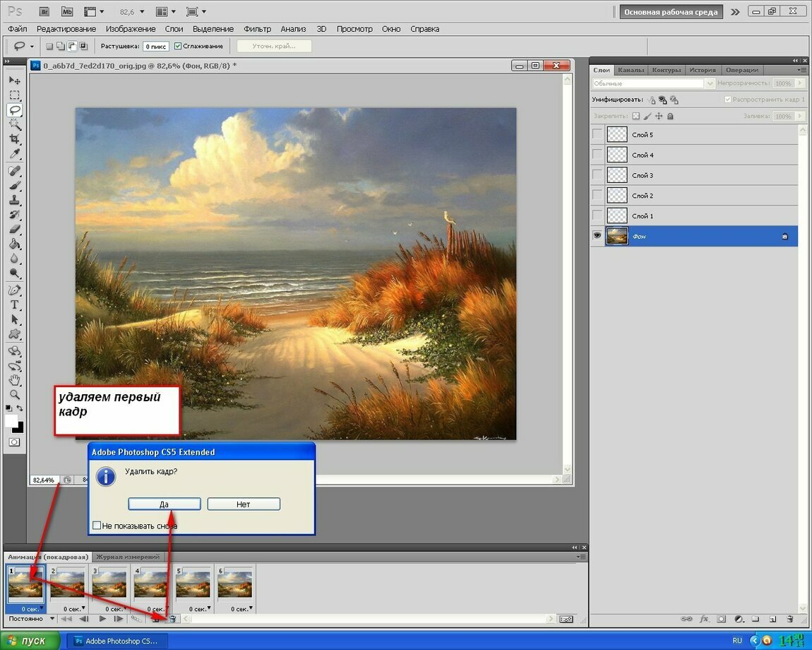Confirm frame deletion with Да button
The width and height of the screenshot is (812, 650).
tap(164, 504)
